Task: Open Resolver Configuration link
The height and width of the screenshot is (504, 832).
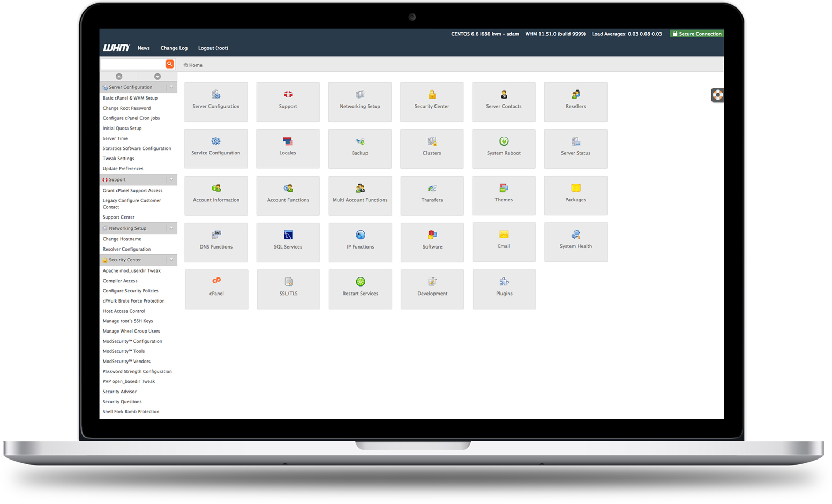Action: point(126,250)
